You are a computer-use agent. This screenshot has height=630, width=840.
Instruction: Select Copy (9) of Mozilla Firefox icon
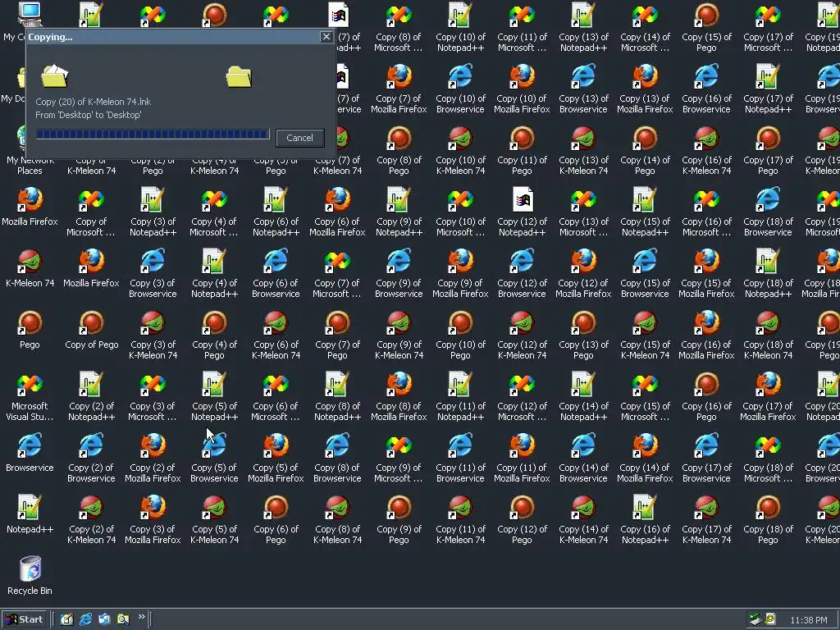point(461,261)
